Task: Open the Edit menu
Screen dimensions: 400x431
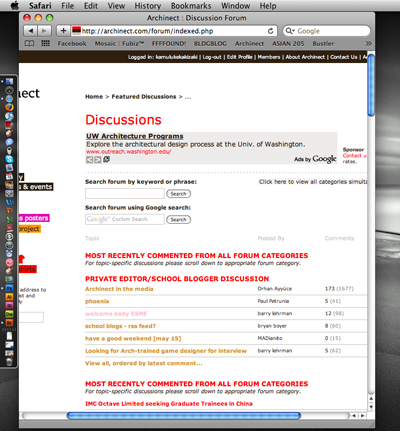Action: point(91,6)
